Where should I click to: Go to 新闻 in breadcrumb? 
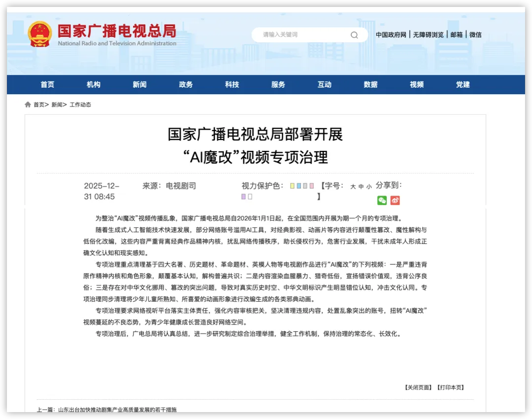(57, 105)
